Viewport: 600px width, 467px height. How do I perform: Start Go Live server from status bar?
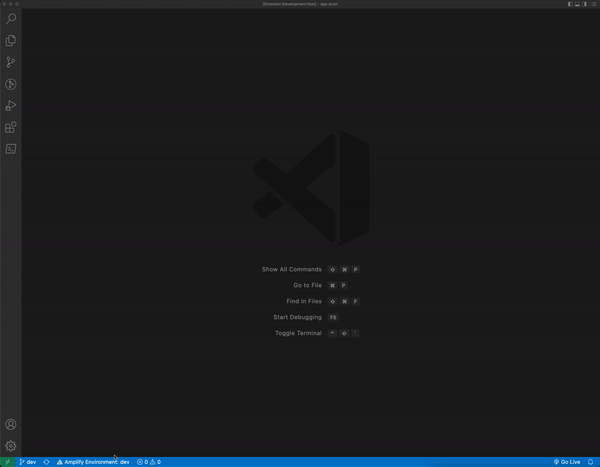click(567, 462)
